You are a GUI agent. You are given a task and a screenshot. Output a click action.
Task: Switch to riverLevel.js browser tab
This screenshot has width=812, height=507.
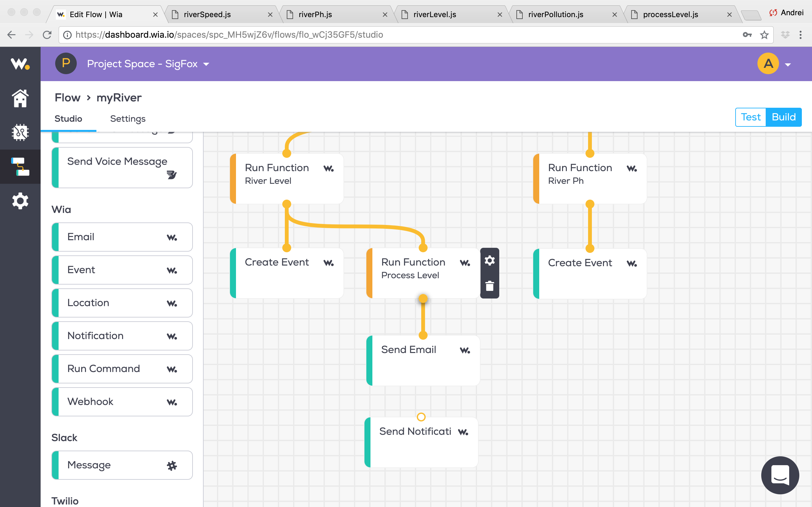click(x=435, y=15)
